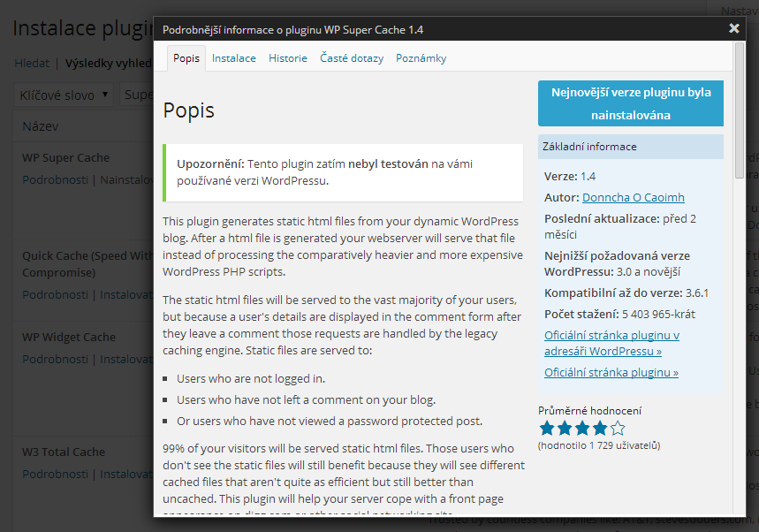Image resolution: width=759 pixels, height=532 pixels.
Task: Click the dialog title 'Podrobnější informace o pluginu'
Action: coord(292,30)
